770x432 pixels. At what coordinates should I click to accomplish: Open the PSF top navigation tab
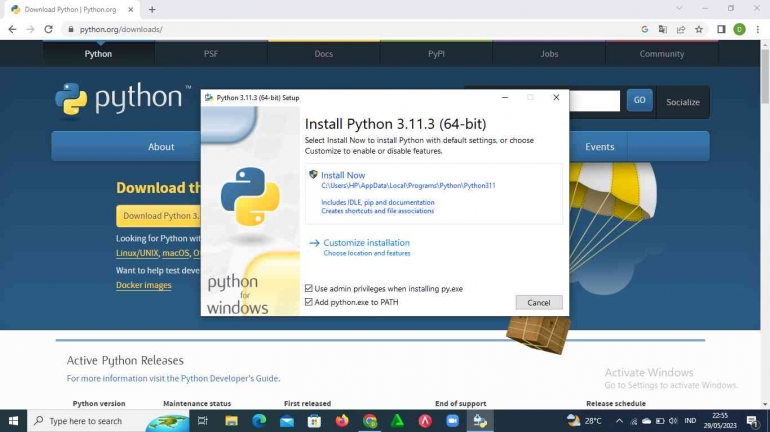point(211,54)
